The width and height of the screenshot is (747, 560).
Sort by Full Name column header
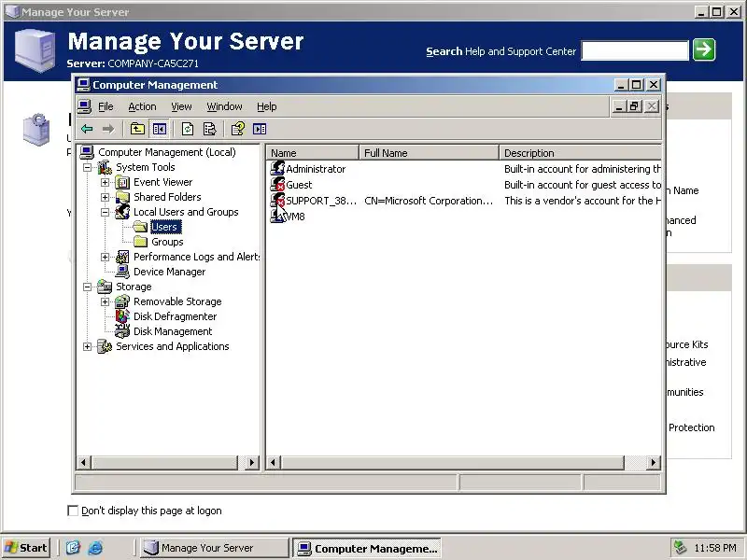pyautogui.click(x=429, y=153)
